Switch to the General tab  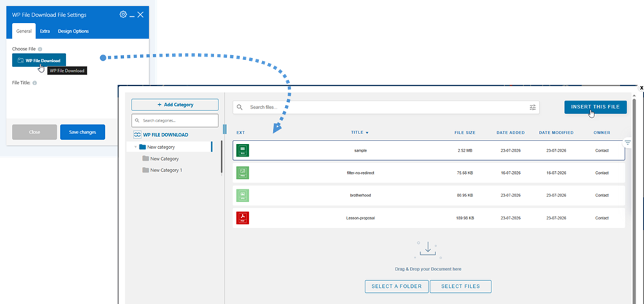24,31
